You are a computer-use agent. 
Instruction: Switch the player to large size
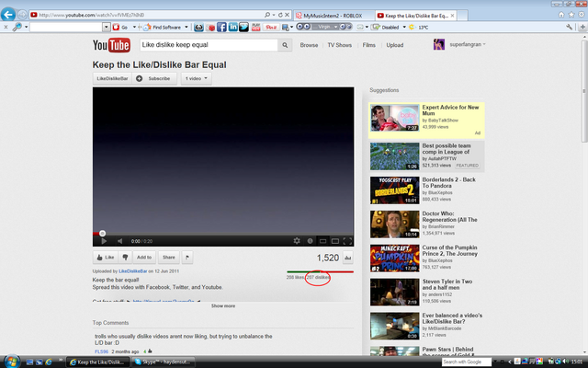click(335, 241)
